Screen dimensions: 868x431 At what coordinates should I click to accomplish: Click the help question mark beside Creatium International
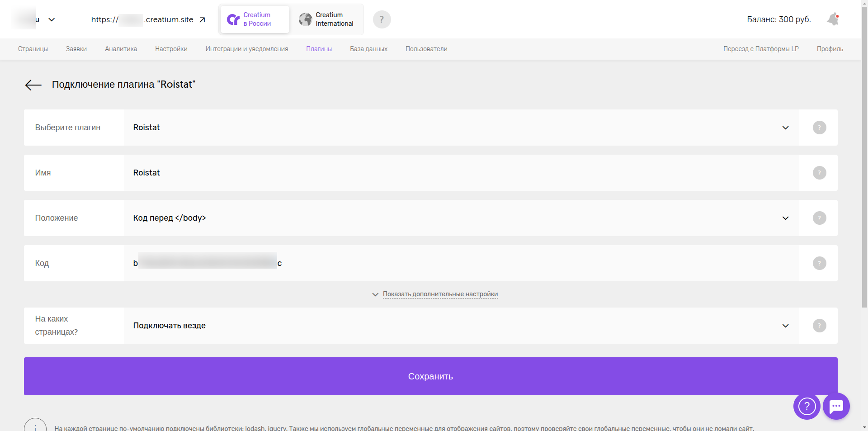pos(382,19)
